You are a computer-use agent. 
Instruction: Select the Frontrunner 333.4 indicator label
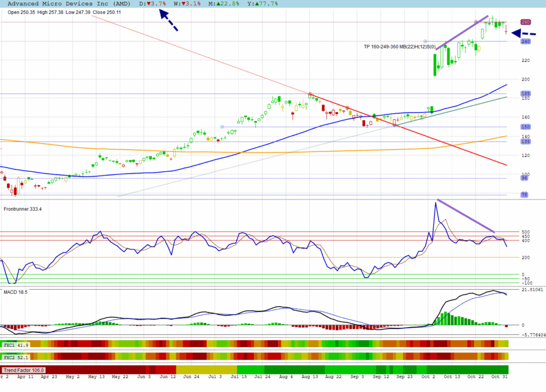[22, 209]
